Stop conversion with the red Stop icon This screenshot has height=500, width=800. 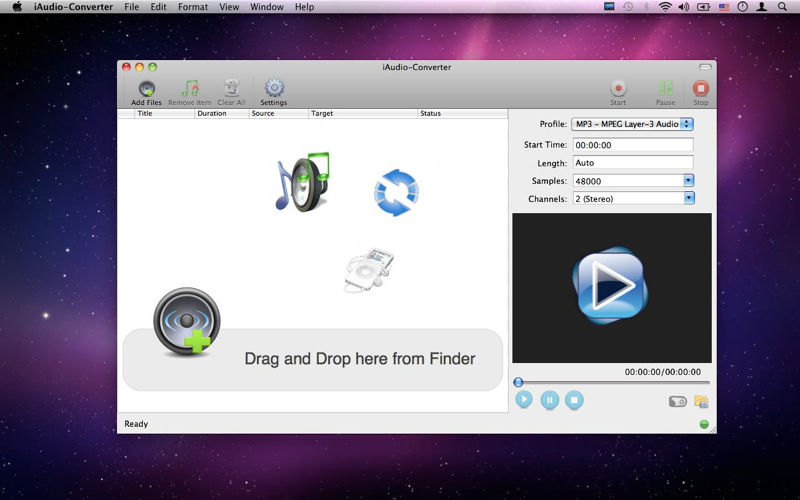click(x=701, y=89)
